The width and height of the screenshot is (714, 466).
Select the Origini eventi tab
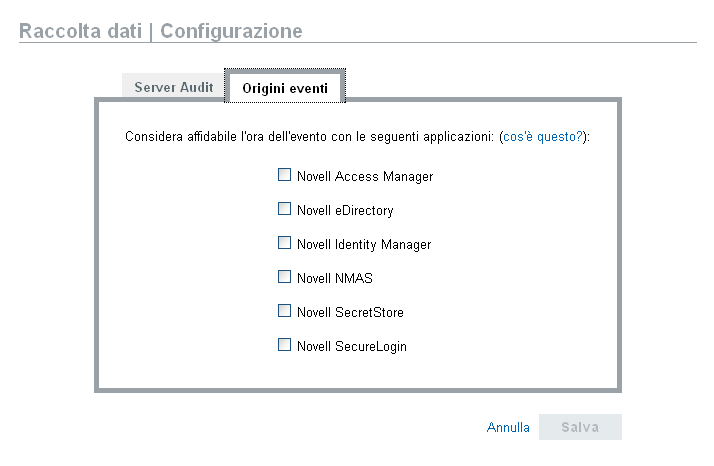285,88
